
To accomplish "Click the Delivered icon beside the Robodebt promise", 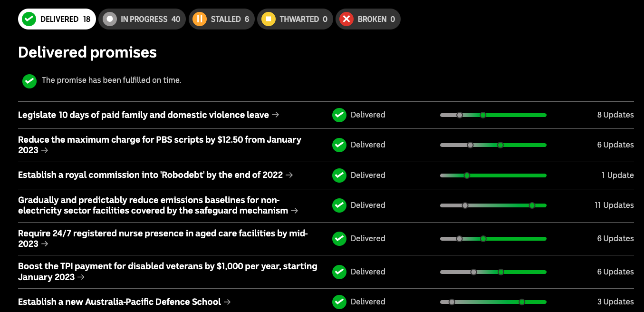I will click(339, 175).
